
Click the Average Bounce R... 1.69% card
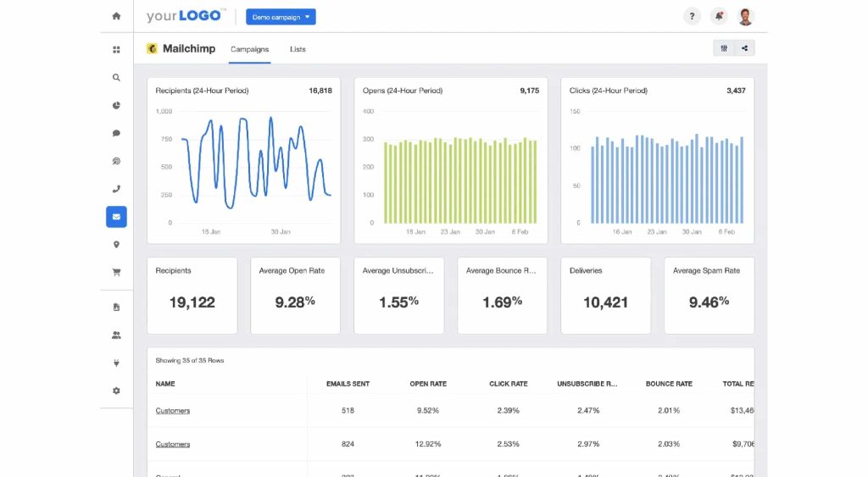502,296
